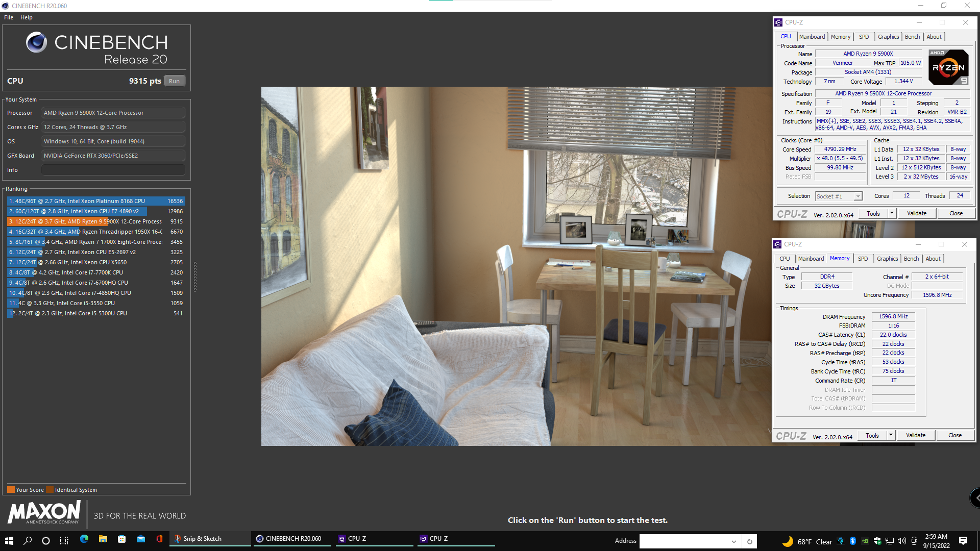The height and width of the screenshot is (551, 980).
Task: Click the address bar refresh icon
Action: [x=750, y=541]
